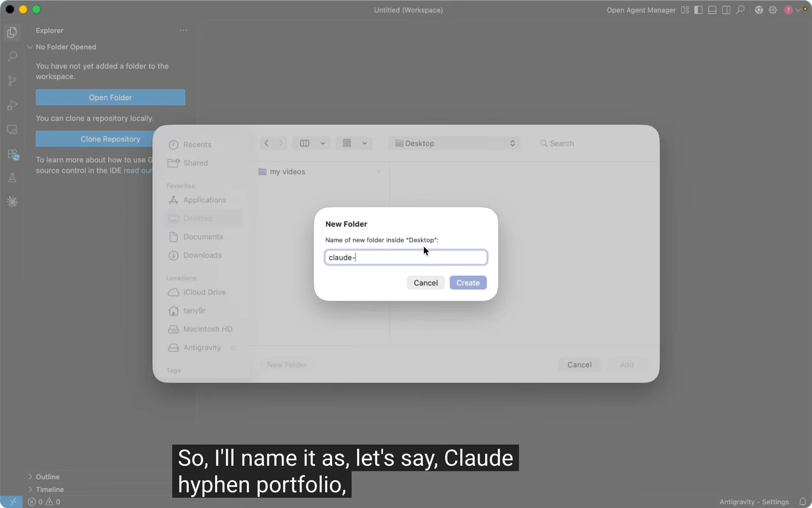Click the remote connection icon in status bar
Screen dimensions: 812x508
[12, 502]
